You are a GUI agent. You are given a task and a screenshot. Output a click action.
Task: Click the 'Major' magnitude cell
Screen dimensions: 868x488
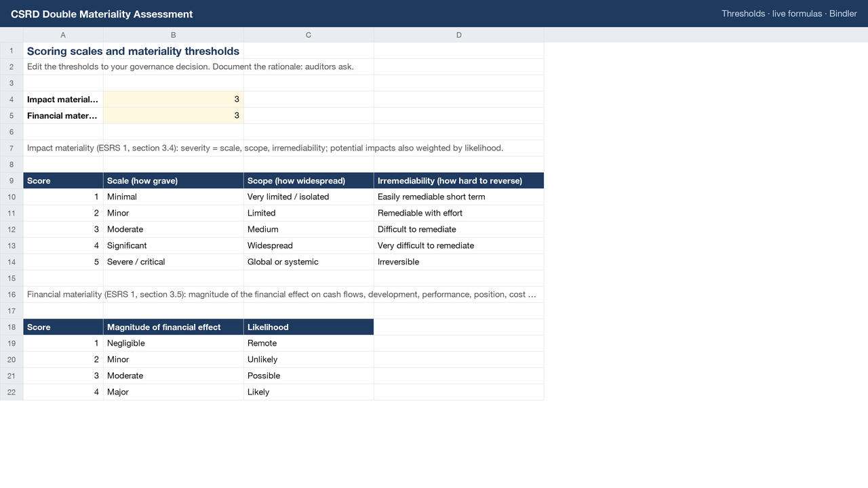coord(174,392)
